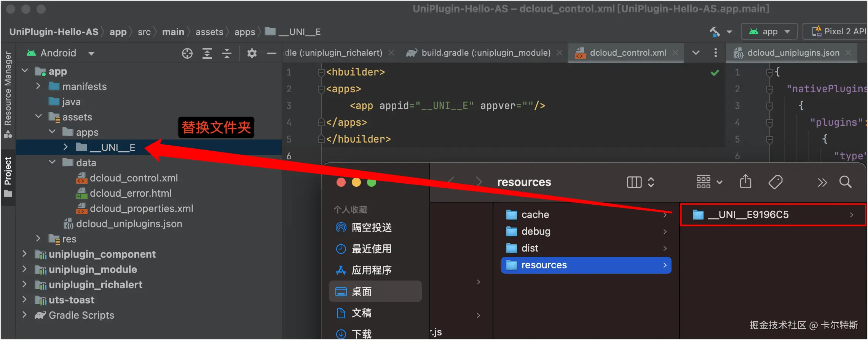Screen dimensions: 868x340
Task: Expand the uts-toast module
Action: tap(24, 300)
